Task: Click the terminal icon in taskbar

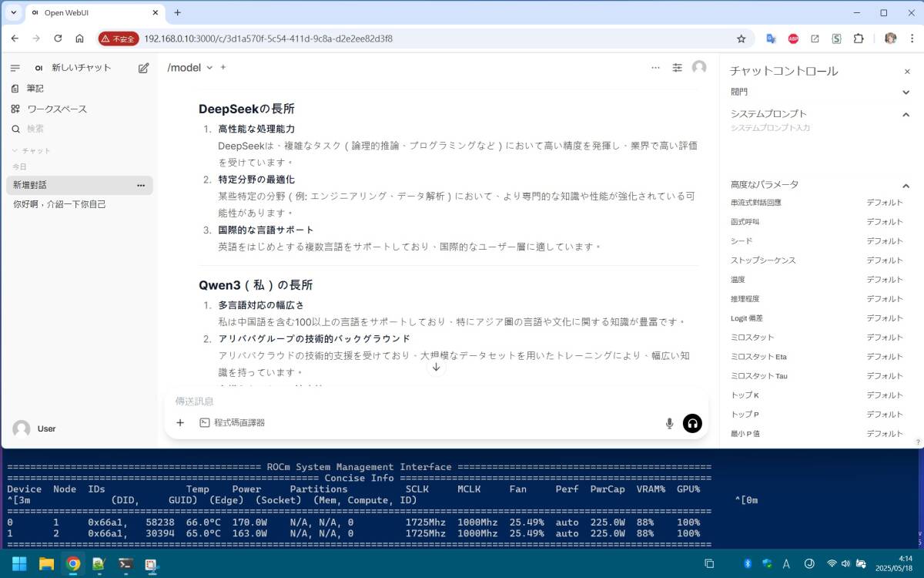Action: coord(125,563)
